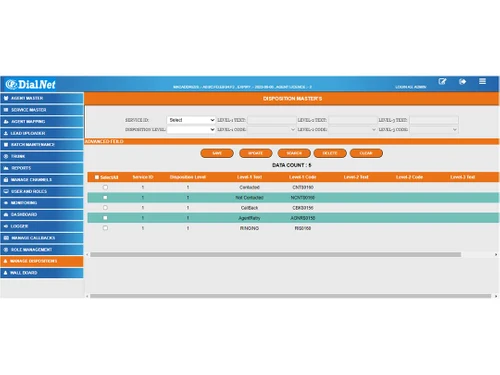Screen dimensions: 500x375
Task: Click the AgentRetry cell
Action: pos(249,218)
